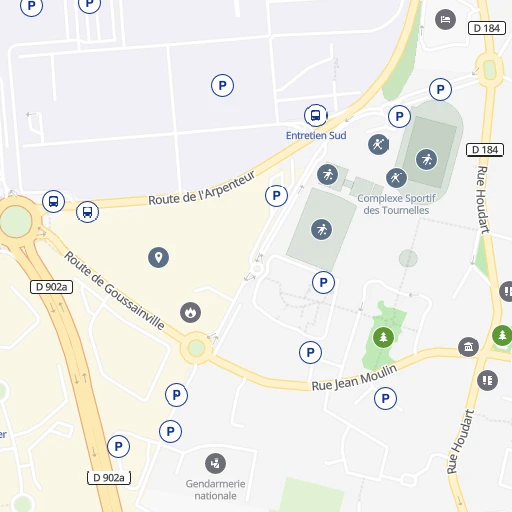This screenshot has height=512, width=512.
Task: Click the museum building icon on Rue Jean Moulin
Action: tap(468, 347)
